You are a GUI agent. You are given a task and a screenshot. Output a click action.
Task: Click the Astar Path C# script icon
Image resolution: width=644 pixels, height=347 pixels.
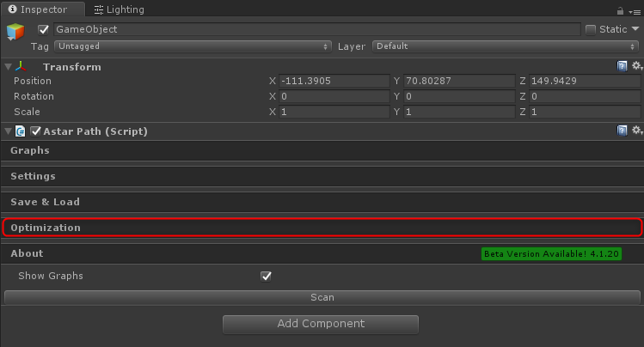[x=21, y=131]
